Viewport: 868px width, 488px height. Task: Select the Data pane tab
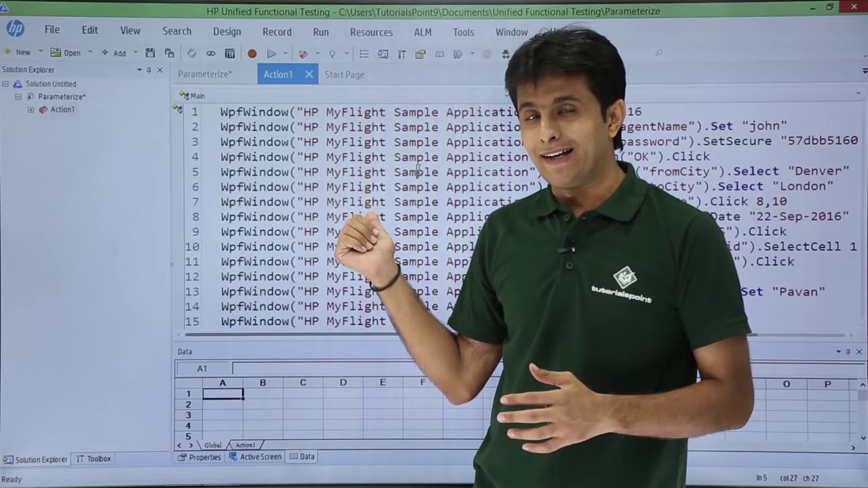click(302, 457)
